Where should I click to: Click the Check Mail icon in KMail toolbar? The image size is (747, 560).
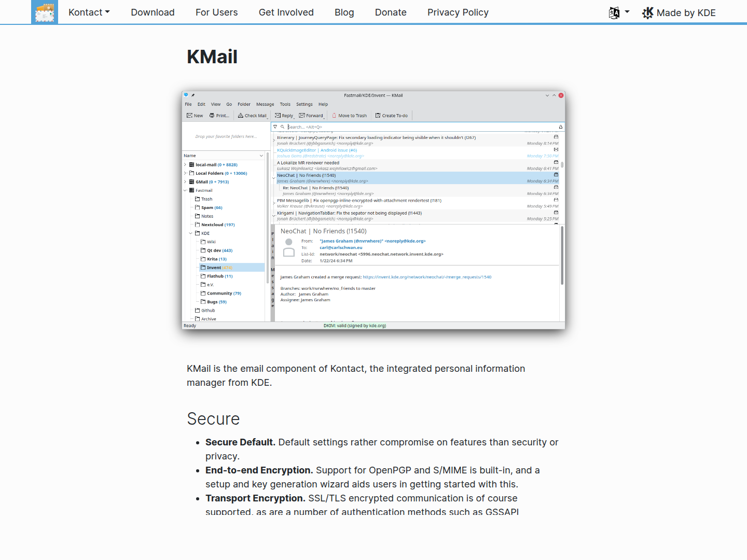241,116
